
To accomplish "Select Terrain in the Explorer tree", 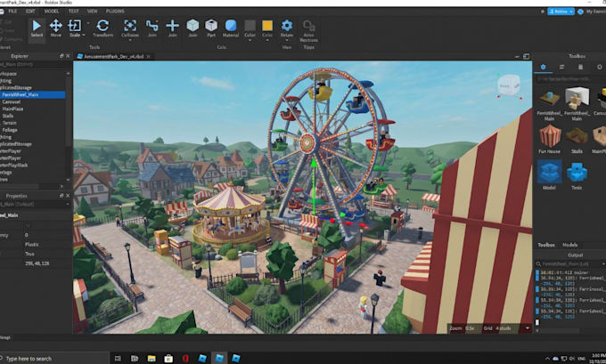I will pos(10,123).
